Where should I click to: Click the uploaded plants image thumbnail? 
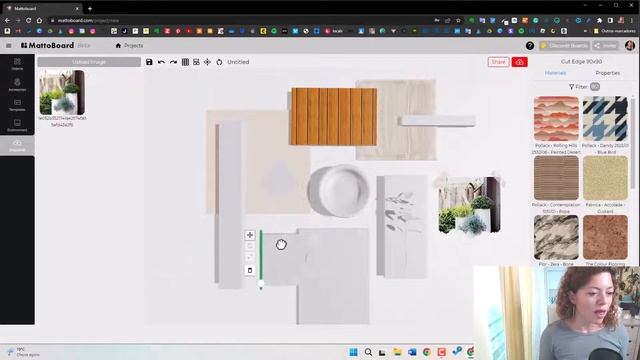pos(62,92)
